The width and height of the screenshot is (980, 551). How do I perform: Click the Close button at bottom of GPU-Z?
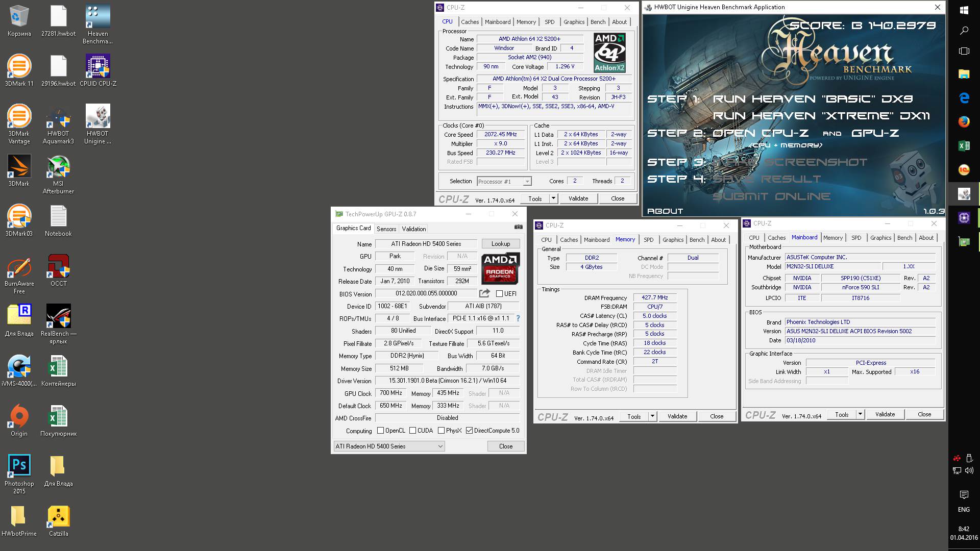[x=506, y=446]
